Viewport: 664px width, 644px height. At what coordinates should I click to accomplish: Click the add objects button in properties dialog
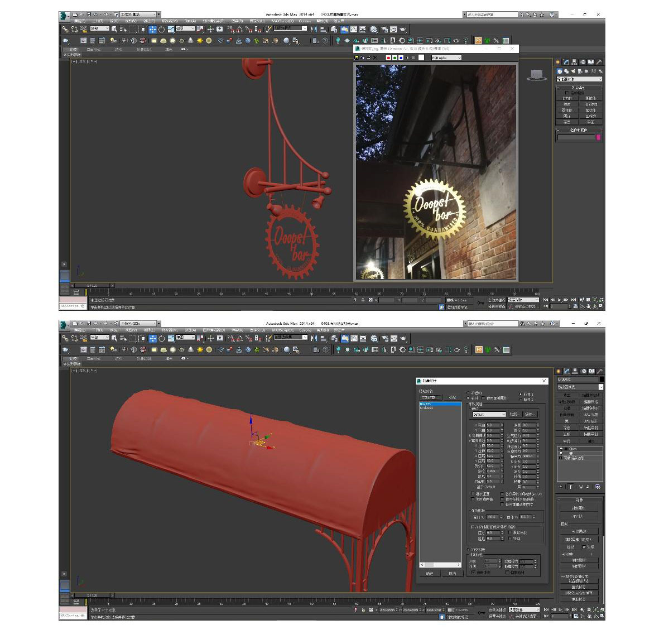[430, 397]
